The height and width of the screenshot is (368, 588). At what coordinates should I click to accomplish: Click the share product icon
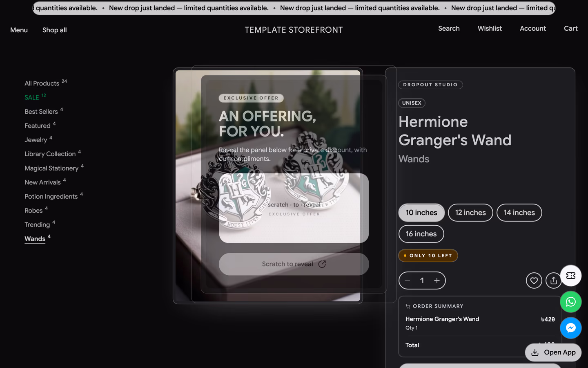pyautogui.click(x=553, y=280)
